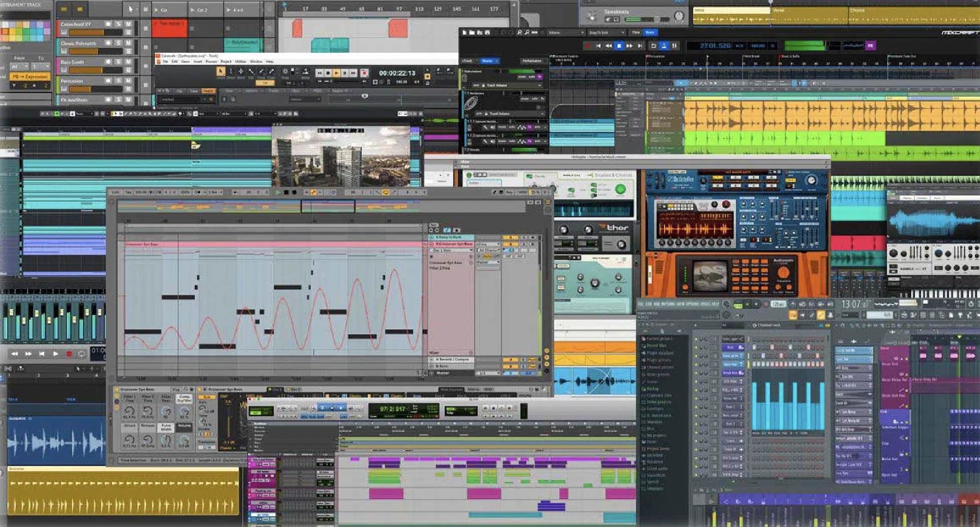Screen dimensions: 980x527
Task: Click Mixcraft's magnifier zoom icon
Action: click(520, 33)
